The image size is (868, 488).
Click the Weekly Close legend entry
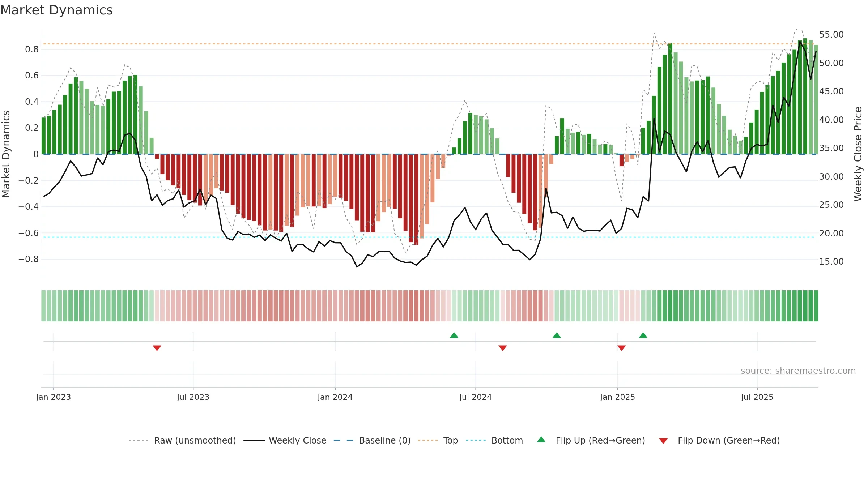[285, 440]
